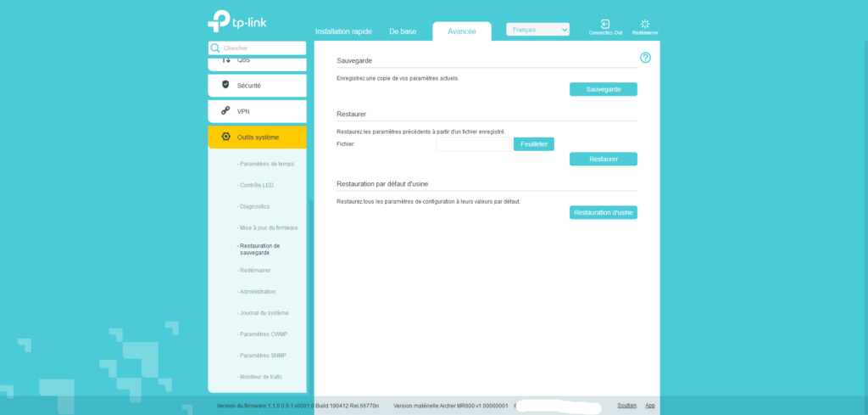Click the VPN key icon
The width and height of the screenshot is (868, 415).
pos(225,110)
